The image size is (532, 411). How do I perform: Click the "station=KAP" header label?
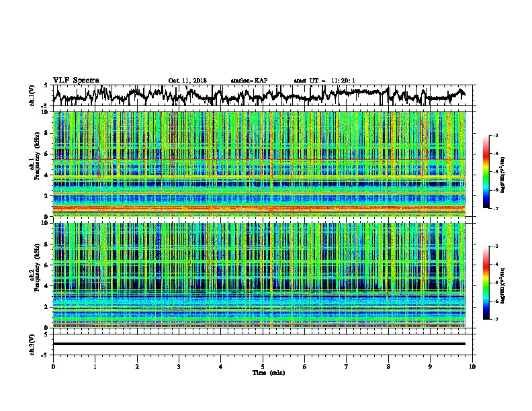click(249, 81)
